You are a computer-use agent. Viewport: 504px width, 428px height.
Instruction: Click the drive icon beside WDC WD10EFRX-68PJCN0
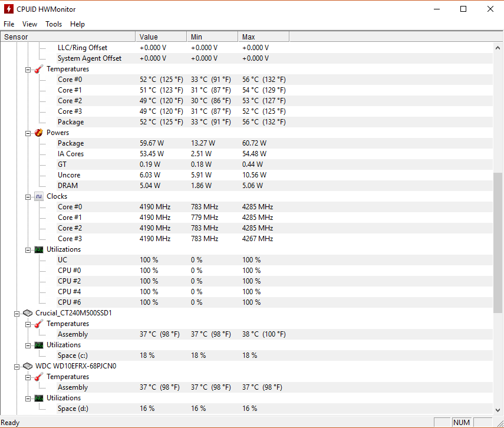tap(28, 366)
